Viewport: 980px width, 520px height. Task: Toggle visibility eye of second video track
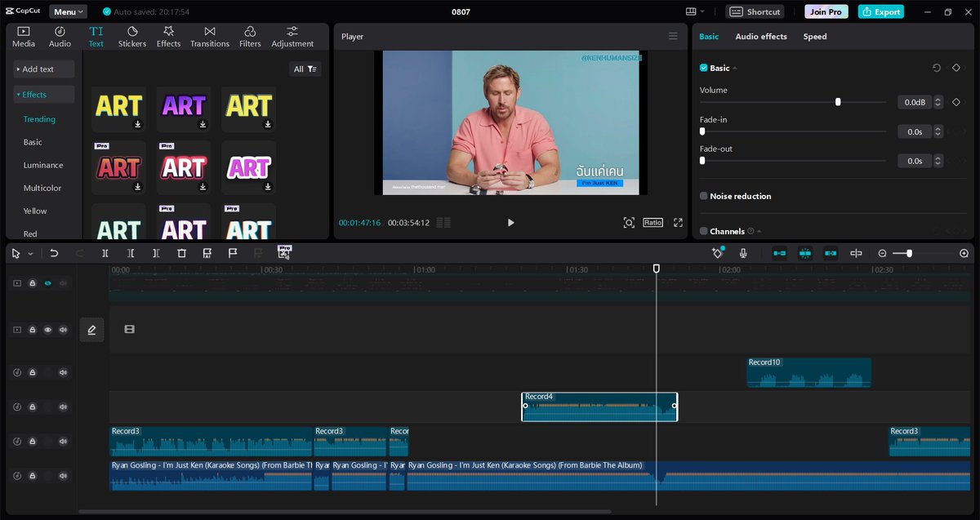tap(47, 330)
